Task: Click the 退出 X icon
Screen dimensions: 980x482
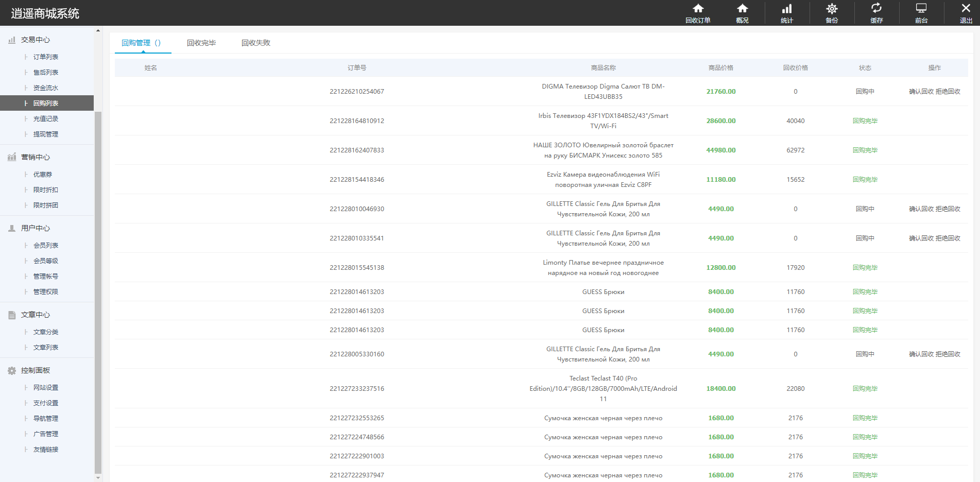Action: pyautogui.click(x=966, y=9)
